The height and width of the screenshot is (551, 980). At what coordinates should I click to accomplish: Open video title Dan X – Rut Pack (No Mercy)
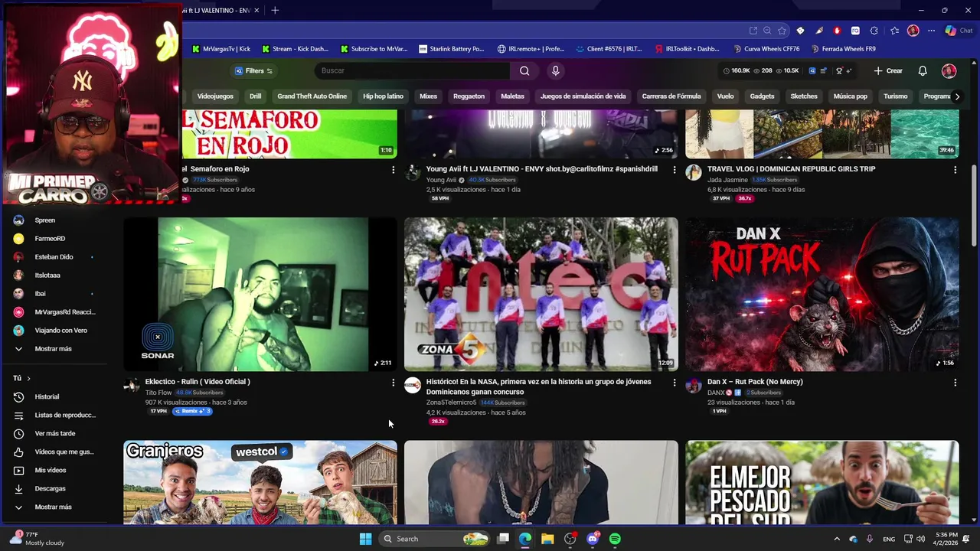(x=755, y=382)
